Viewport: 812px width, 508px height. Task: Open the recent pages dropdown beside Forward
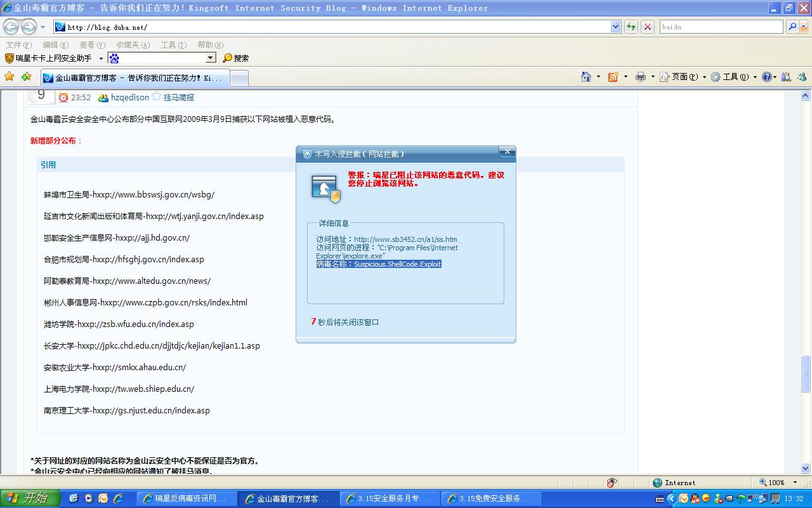[43, 27]
